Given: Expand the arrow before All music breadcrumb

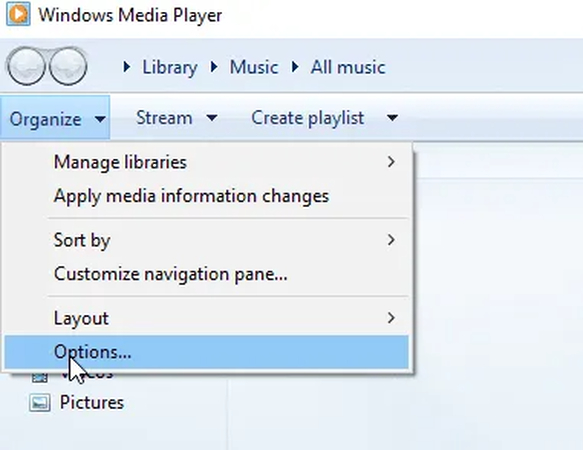Looking at the screenshot, I should coord(295,67).
